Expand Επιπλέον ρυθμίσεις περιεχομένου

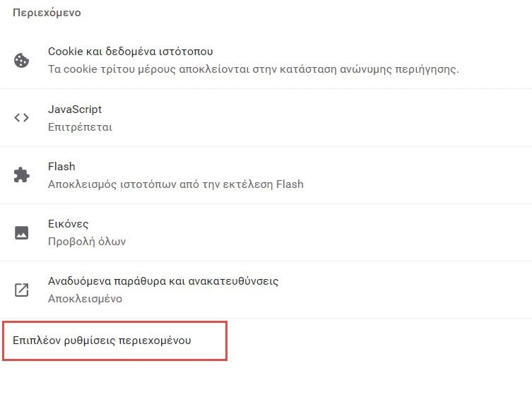(114, 341)
